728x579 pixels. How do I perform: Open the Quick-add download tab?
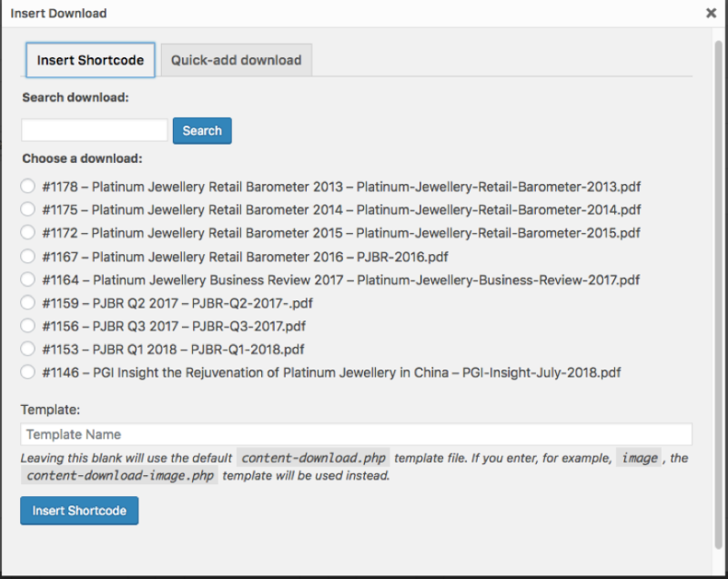(x=236, y=60)
